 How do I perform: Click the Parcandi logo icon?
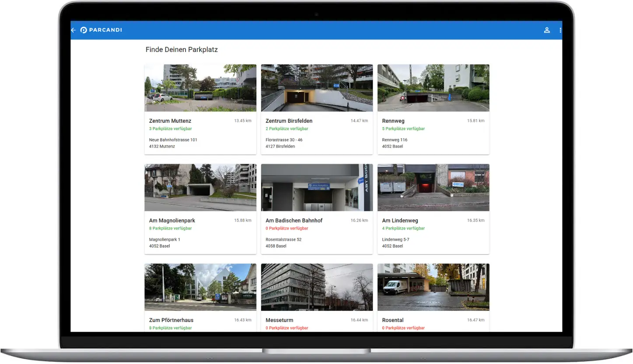tap(84, 30)
